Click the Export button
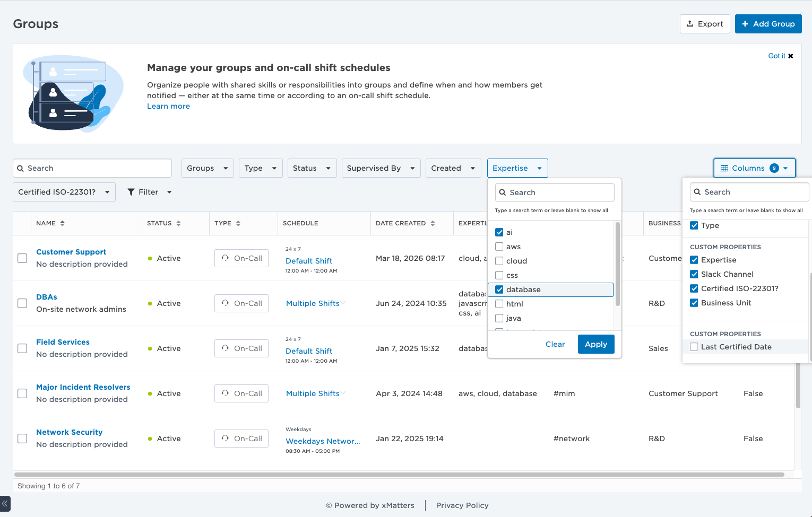 tap(705, 24)
